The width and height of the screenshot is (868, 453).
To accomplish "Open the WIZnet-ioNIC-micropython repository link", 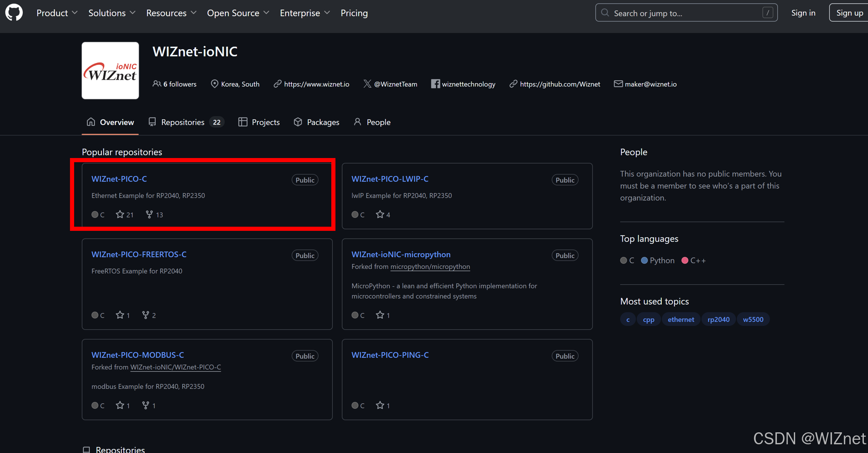I will (401, 254).
